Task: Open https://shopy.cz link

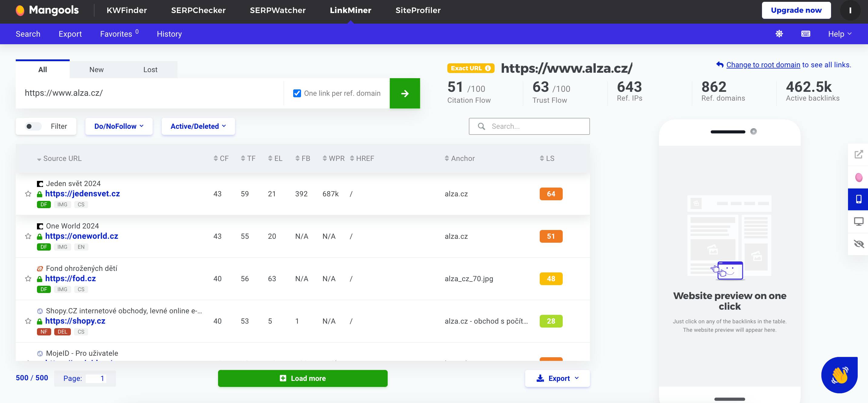Action: [75, 321]
